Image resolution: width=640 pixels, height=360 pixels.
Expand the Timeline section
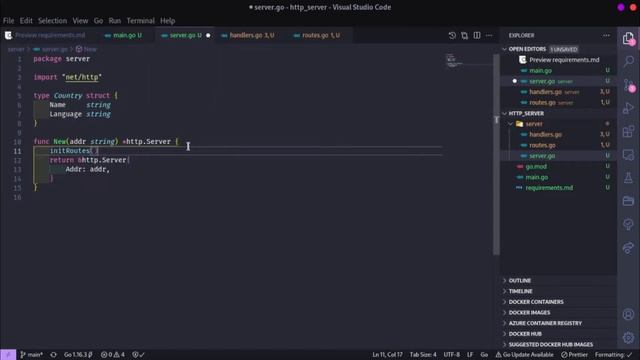(x=520, y=291)
